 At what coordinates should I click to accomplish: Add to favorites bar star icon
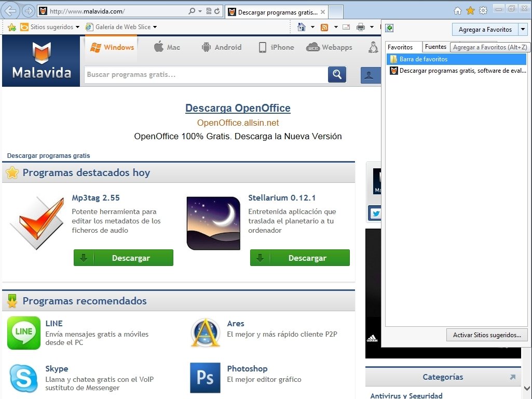[12, 27]
